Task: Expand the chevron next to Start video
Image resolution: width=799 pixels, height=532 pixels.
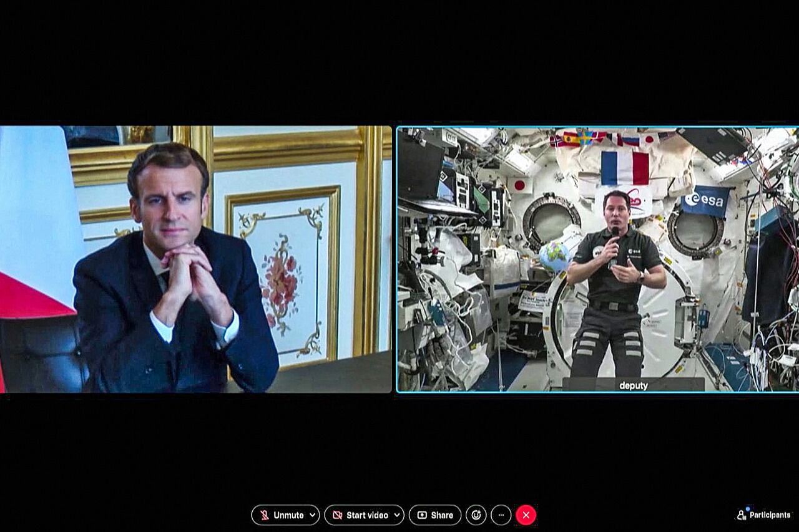Action: click(x=397, y=515)
